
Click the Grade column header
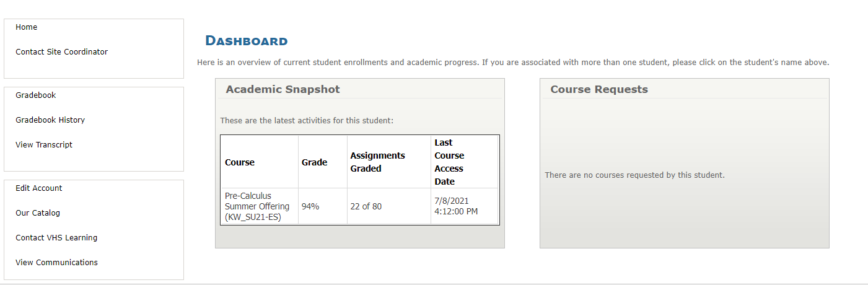tap(314, 162)
